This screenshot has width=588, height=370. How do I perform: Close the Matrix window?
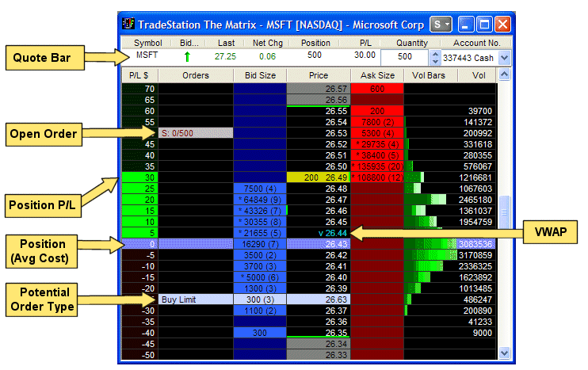502,25
